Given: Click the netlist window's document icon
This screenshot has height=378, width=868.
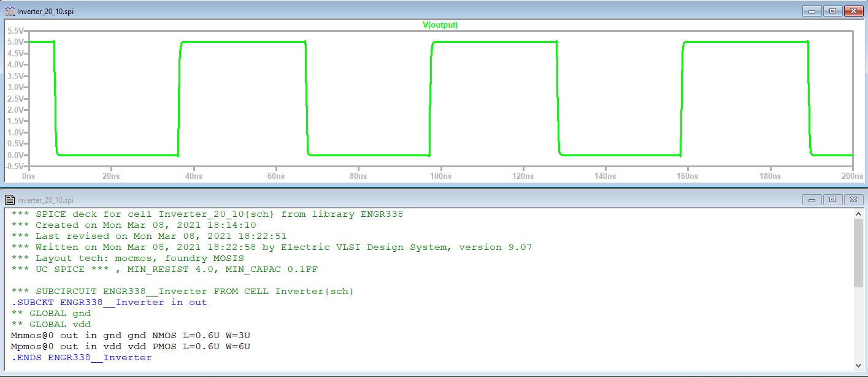Looking at the screenshot, I should coord(10,200).
